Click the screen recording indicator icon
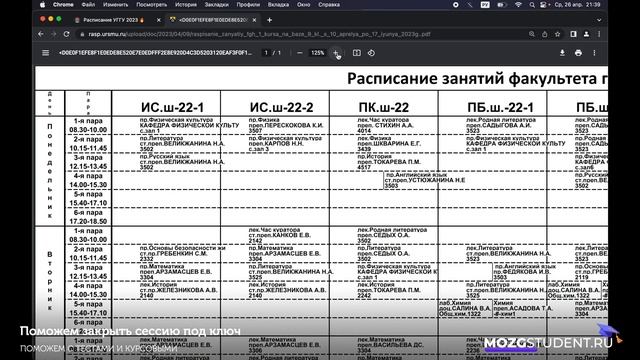The width and height of the screenshot is (640, 360). [x=456, y=5]
